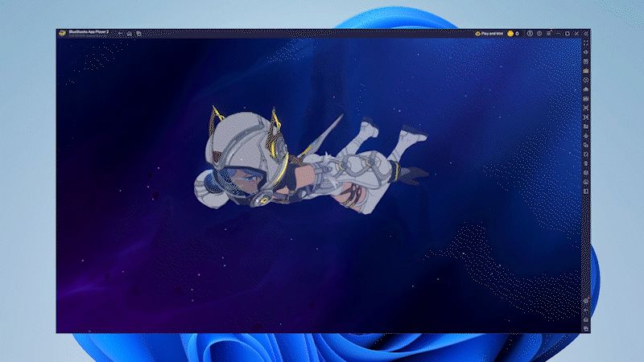Open the help question mark icon
The width and height of the screenshot is (644, 362).
(x=538, y=34)
